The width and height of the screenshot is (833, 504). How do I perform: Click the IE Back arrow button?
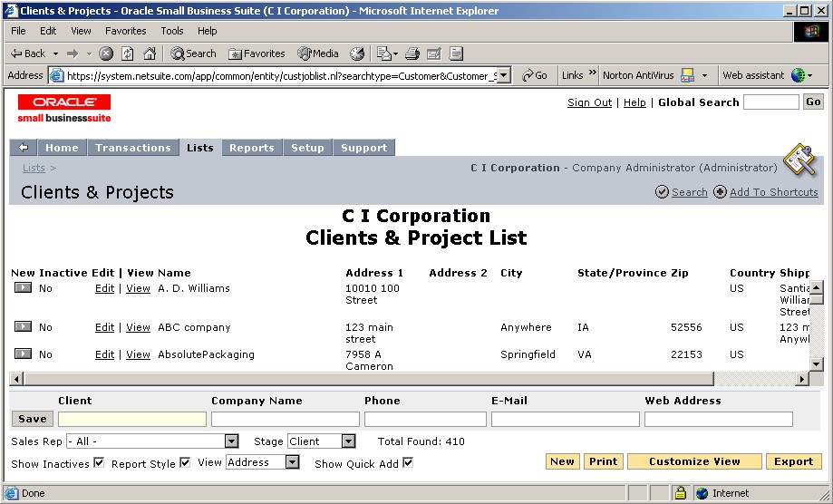coord(28,53)
